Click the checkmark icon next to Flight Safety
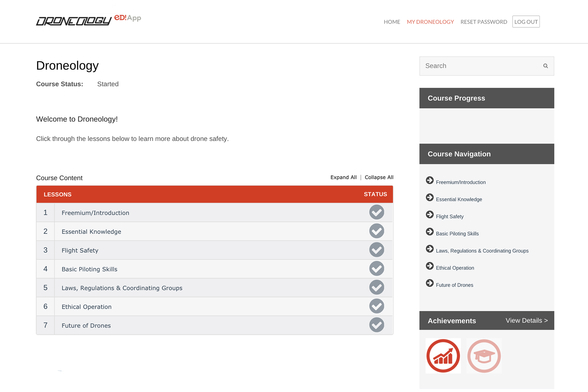Viewport: 588px width, 392px height. (377, 250)
